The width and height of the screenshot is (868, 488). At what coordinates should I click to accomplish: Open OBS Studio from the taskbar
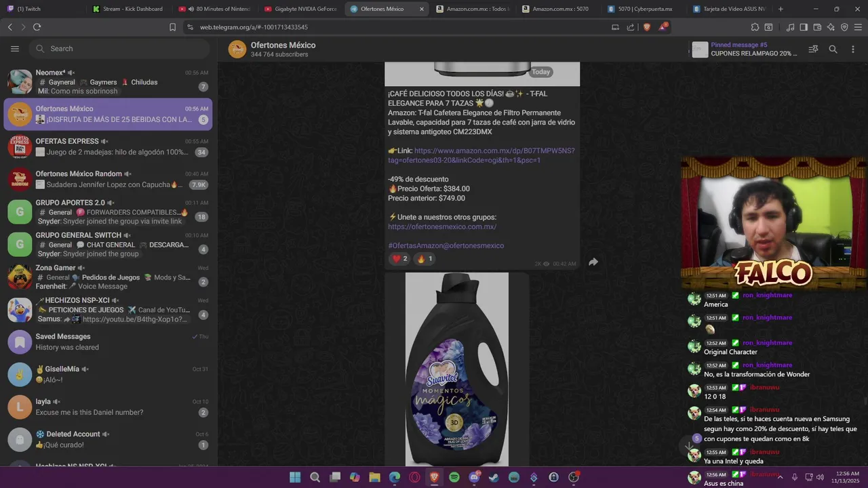tap(574, 477)
